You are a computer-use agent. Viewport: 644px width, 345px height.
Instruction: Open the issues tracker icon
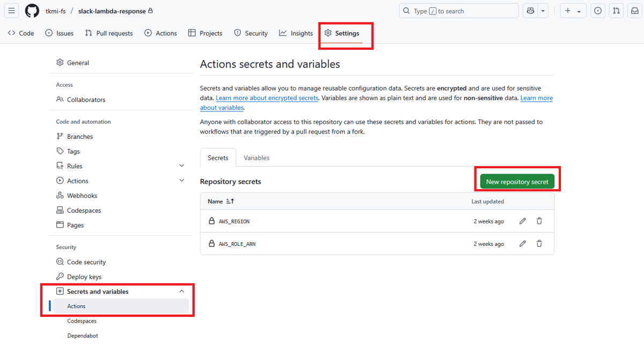[597, 10]
